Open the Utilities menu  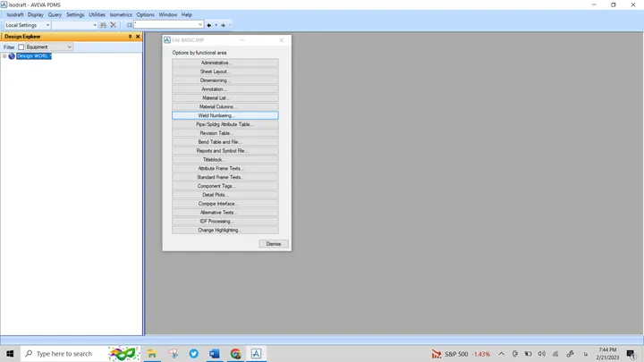click(x=97, y=15)
